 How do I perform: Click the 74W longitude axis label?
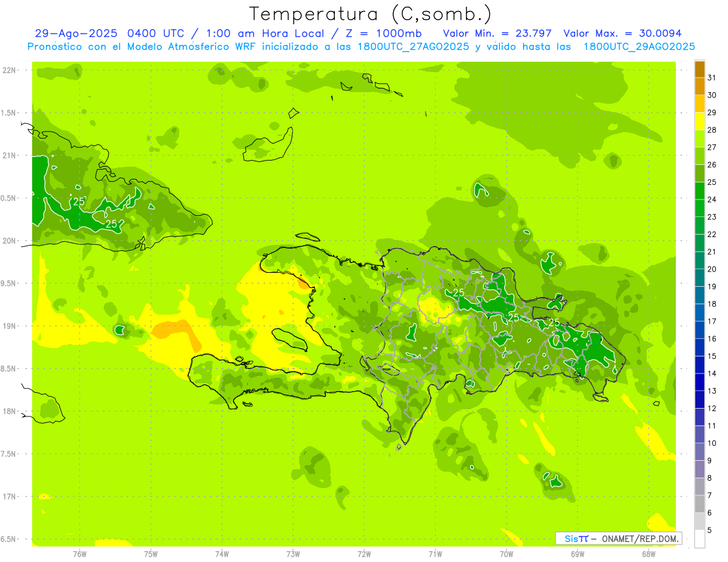pos(222,554)
